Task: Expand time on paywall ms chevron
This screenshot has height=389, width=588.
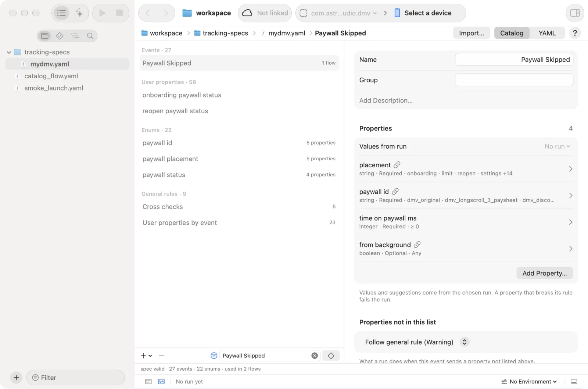Action: [570, 222]
